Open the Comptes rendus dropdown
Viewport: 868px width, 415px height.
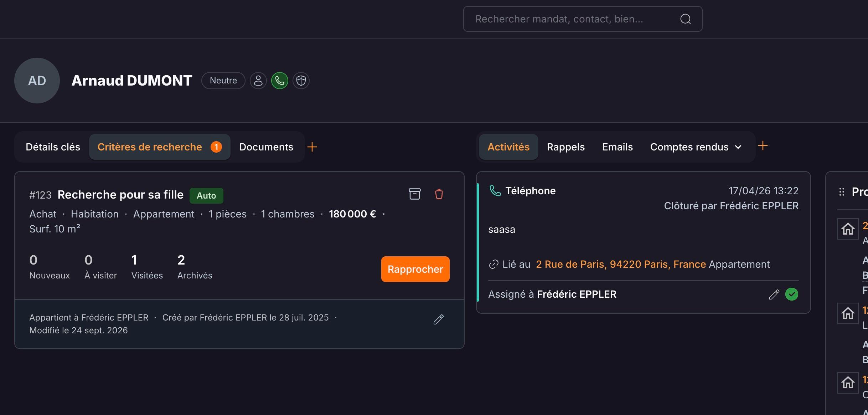point(696,147)
